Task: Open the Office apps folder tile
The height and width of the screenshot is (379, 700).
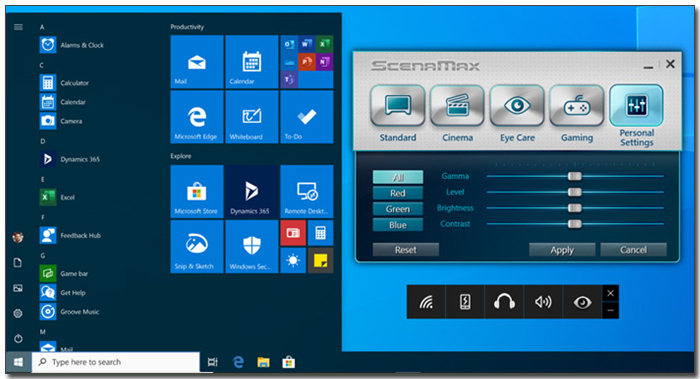Action: point(307,62)
